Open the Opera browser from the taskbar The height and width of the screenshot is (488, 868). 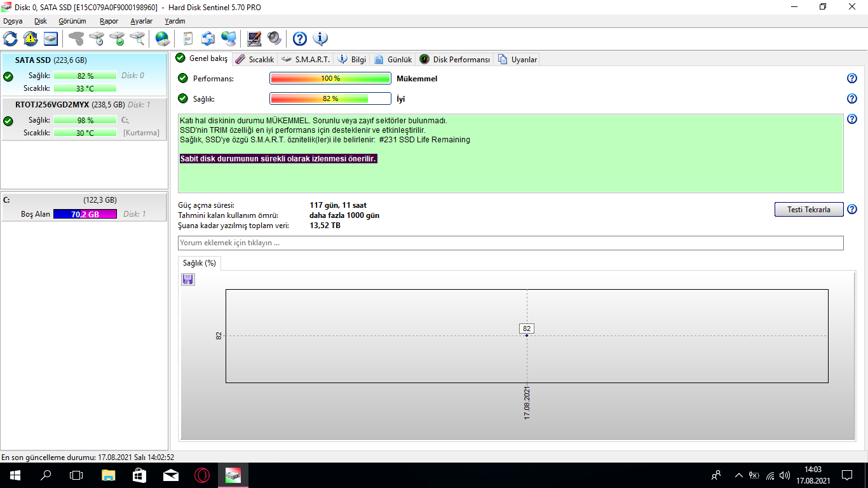click(202, 475)
